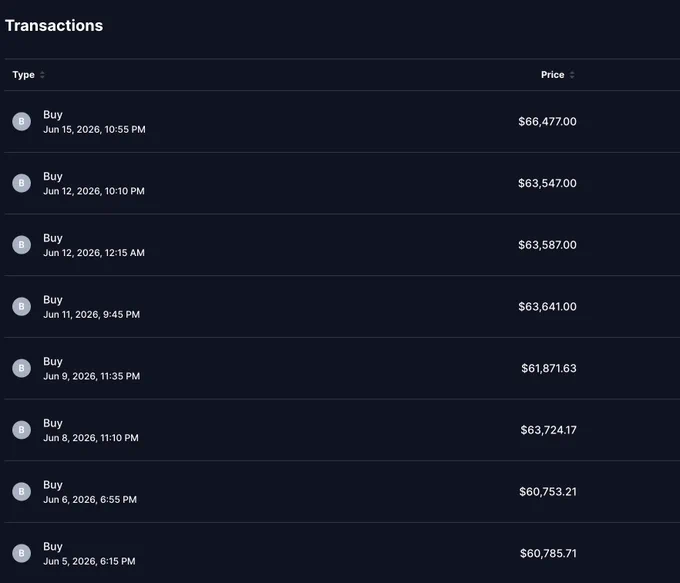680x583 pixels.
Task: Click the B icon for Jun 11 buy
Action: coord(21,306)
